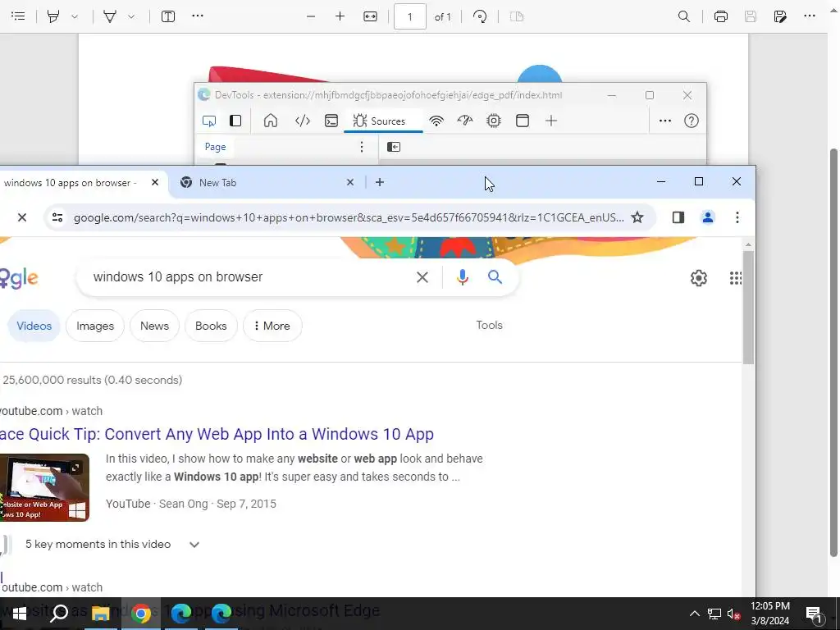Close the New Tab in Chrome
Screen dimensions: 840x630
tap(349, 183)
